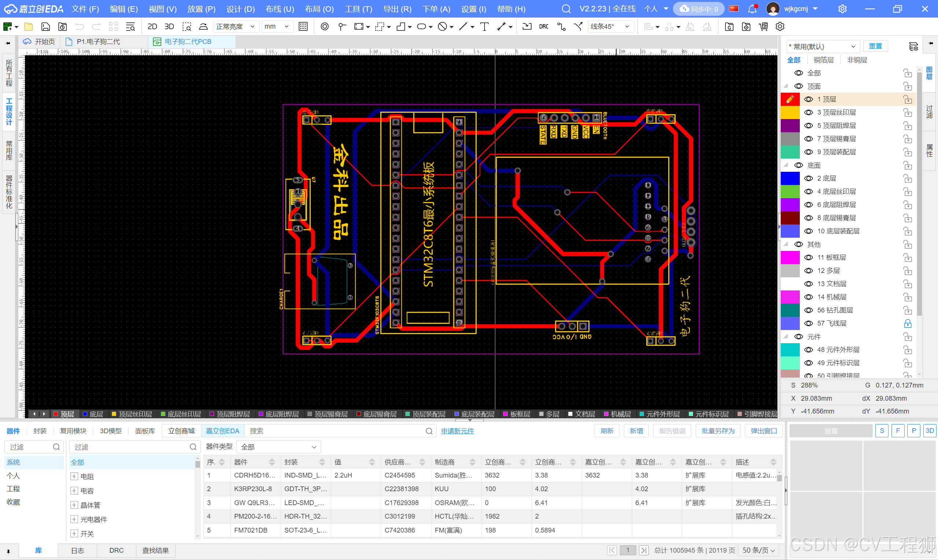Image resolution: width=938 pixels, height=560 pixels.
Task: Toggle visibility of 2 底层 layer
Action: (x=808, y=178)
